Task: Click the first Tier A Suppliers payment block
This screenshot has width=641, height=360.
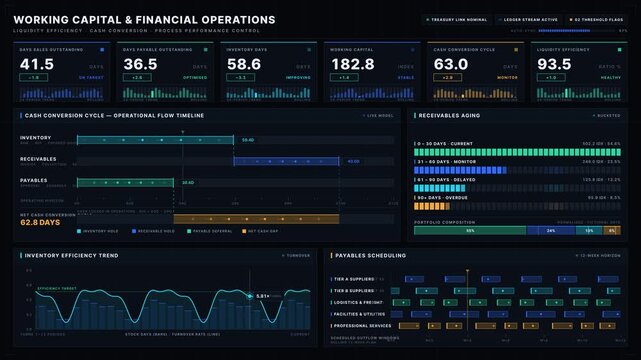Action: 414,279
